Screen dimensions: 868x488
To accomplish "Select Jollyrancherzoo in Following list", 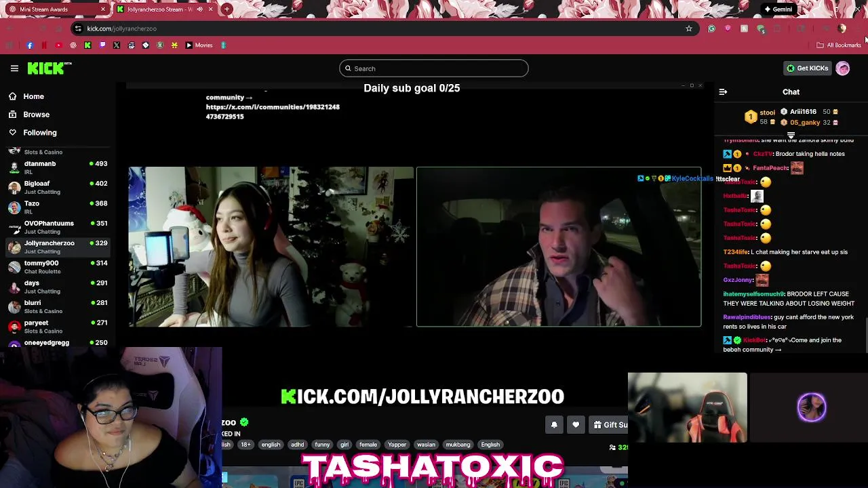I will [58, 247].
